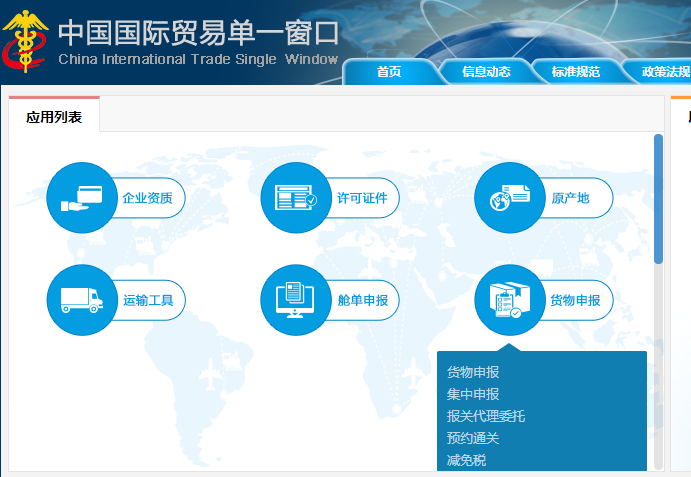
Task: Click the application list vertical scrollbar
Action: [x=658, y=200]
